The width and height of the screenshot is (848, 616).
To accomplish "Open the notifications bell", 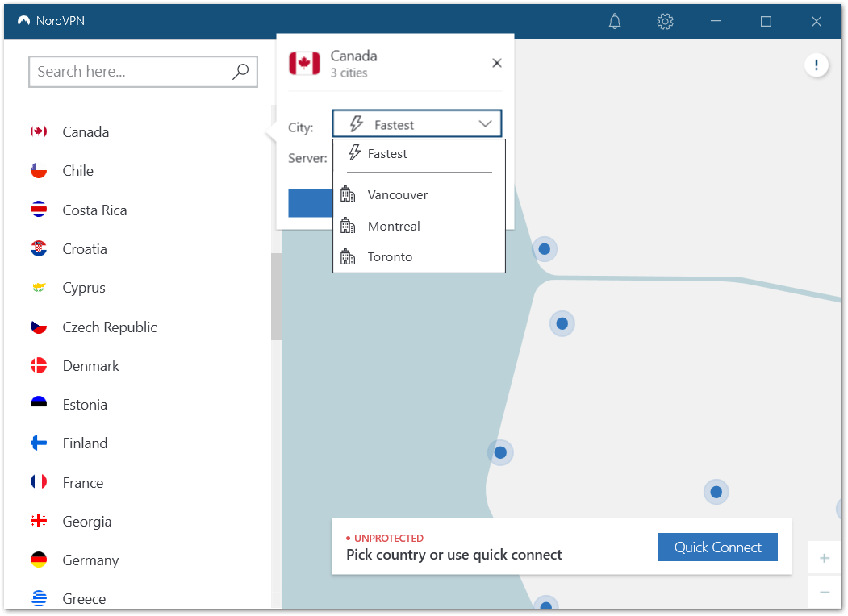I will click(x=614, y=21).
